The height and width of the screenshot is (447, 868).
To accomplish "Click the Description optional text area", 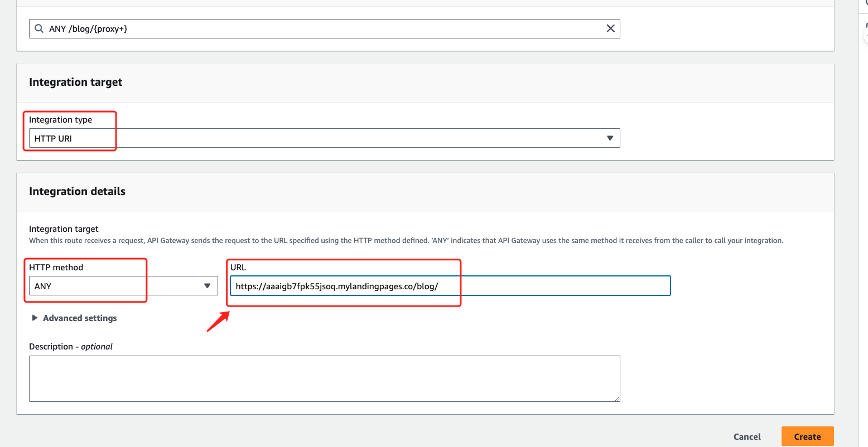I will (x=324, y=378).
